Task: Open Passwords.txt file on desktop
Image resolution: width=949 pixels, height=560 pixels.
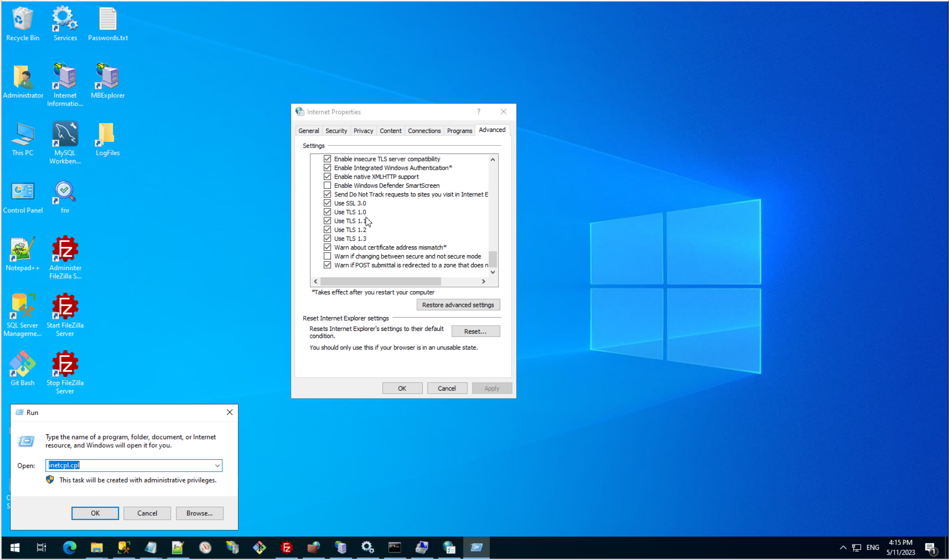Action: point(108,20)
